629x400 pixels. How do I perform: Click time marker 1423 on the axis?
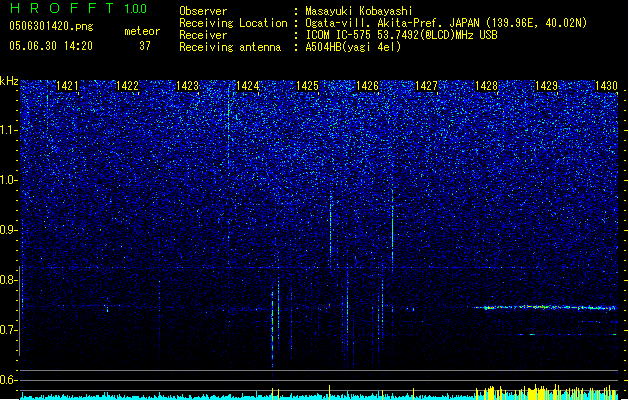coord(187,86)
